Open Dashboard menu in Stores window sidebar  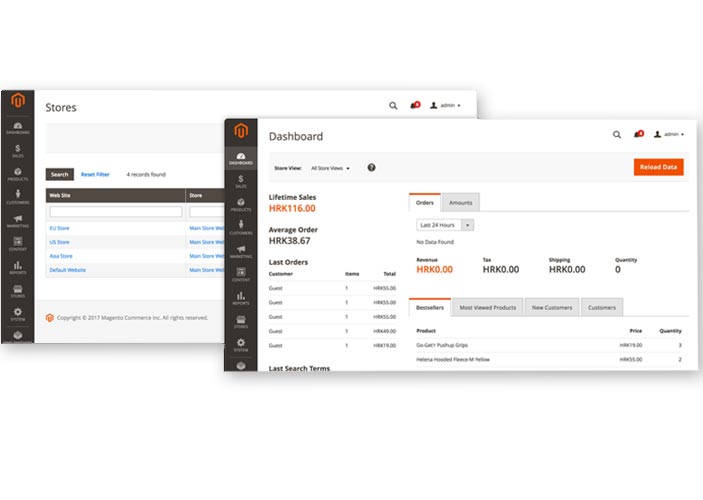[x=18, y=128]
